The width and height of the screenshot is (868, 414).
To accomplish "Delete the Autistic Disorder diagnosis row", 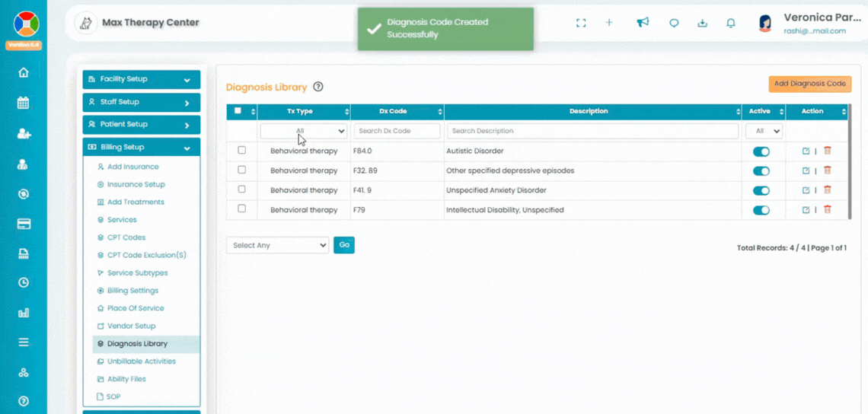I will pyautogui.click(x=828, y=151).
